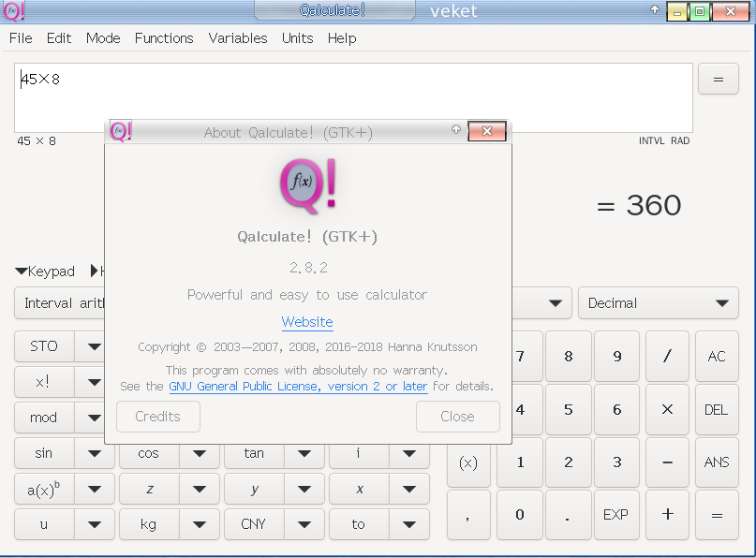Expand the z dropdown arrow
The width and height of the screenshot is (756, 558).
tap(200, 489)
